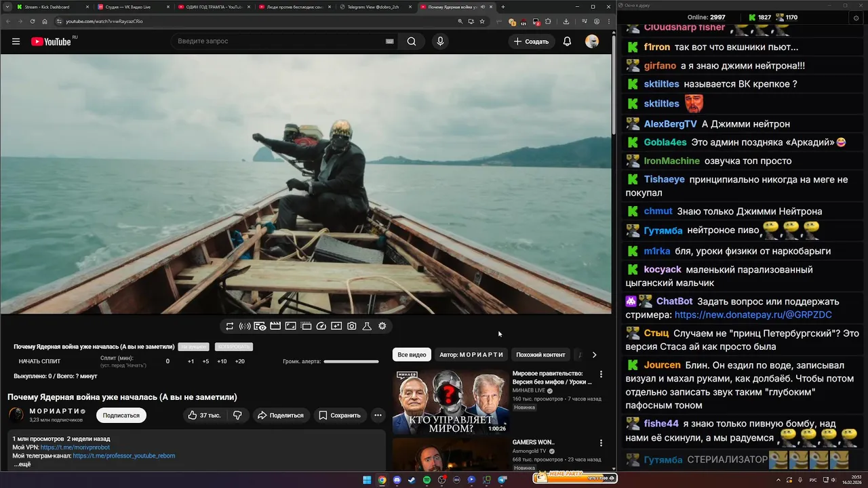868x488 pixels.
Task: Open the tab search dropdown arrow
Action: pos(7,7)
